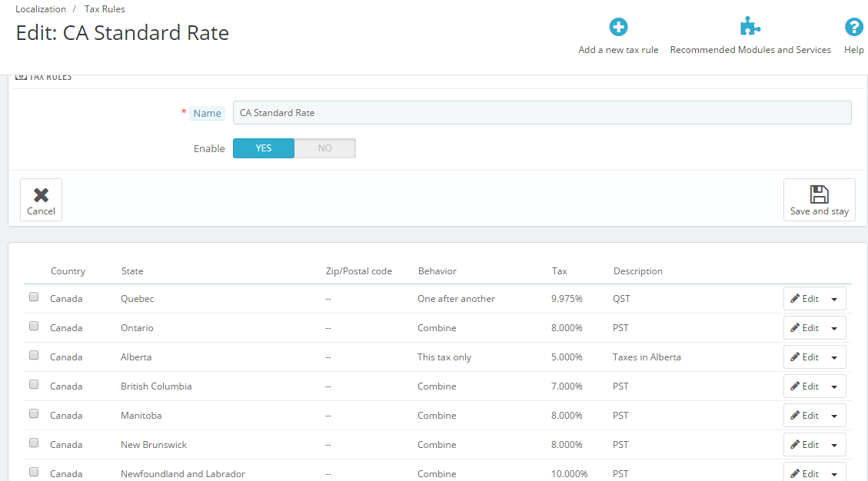
Task: Expand the dropdown arrow beside Ontario Edit
Action: coord(834,328)
